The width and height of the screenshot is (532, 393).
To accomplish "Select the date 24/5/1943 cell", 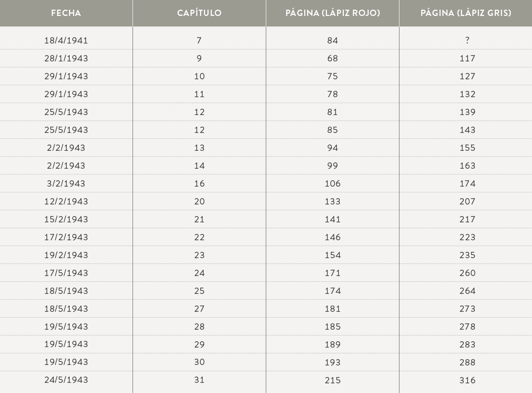I will pos(66,380).
